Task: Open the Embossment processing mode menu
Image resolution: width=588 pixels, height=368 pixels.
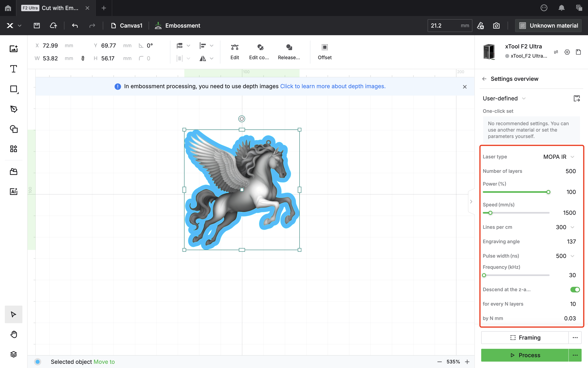Action: (177, 26)
